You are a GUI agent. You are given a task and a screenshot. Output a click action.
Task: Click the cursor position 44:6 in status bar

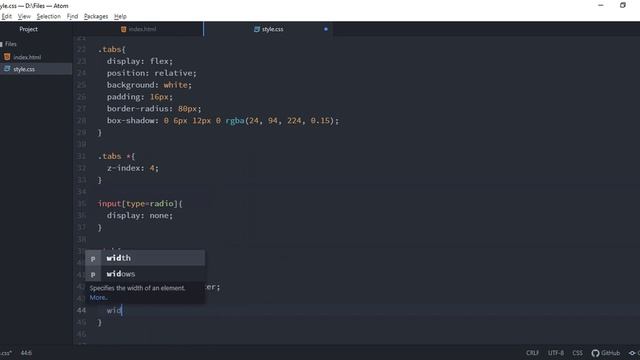pos(26,353)
